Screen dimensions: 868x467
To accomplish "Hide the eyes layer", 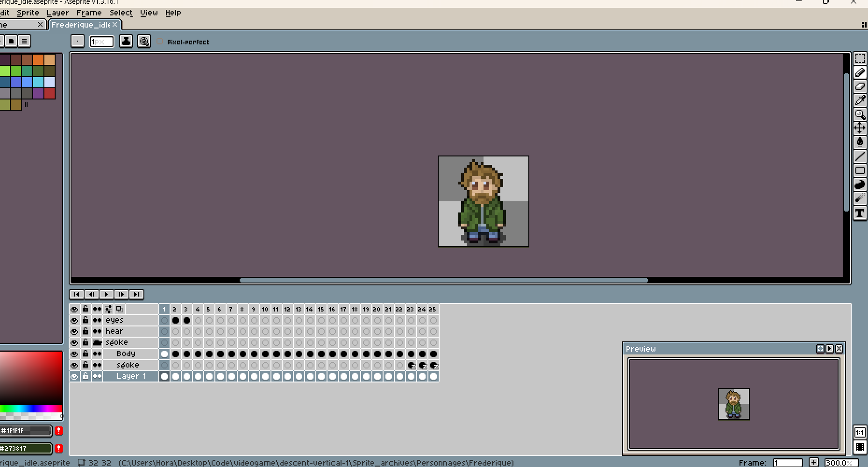I will pos(74,320).
